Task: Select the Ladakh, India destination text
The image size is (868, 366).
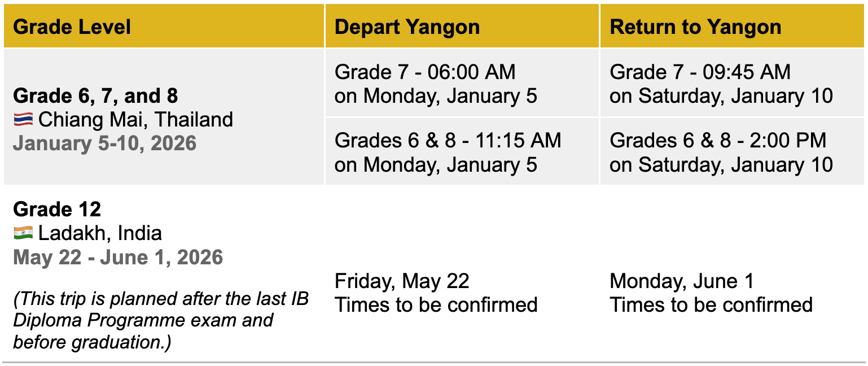Action: tap(100, 233)
